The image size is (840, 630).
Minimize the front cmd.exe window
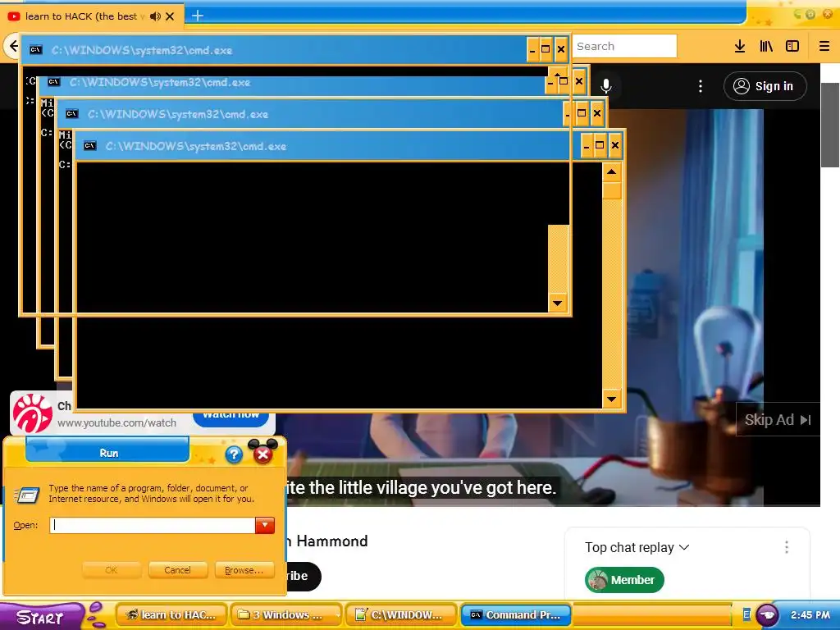tap(587, 145)
